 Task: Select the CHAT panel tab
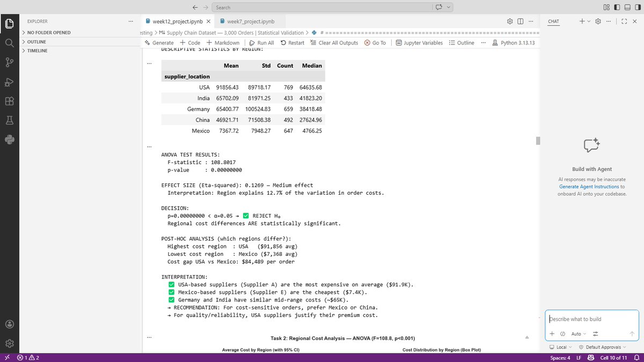tap(553, 21)
